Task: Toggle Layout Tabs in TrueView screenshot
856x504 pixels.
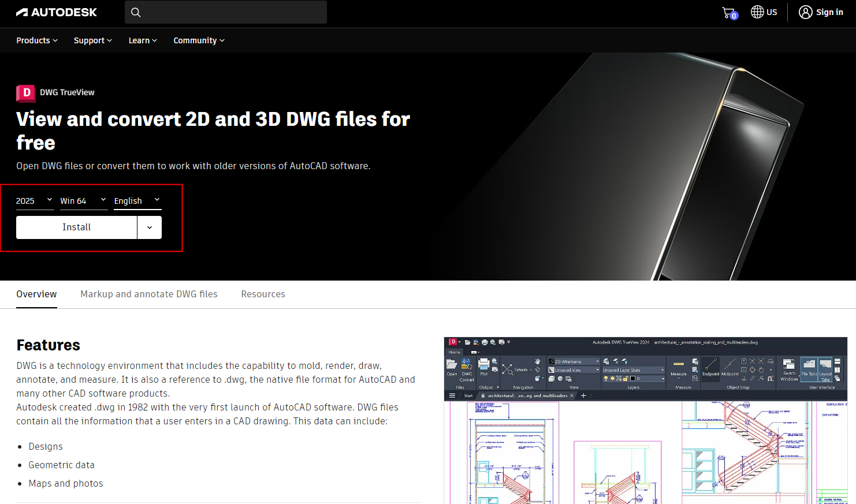Action: 825,369
